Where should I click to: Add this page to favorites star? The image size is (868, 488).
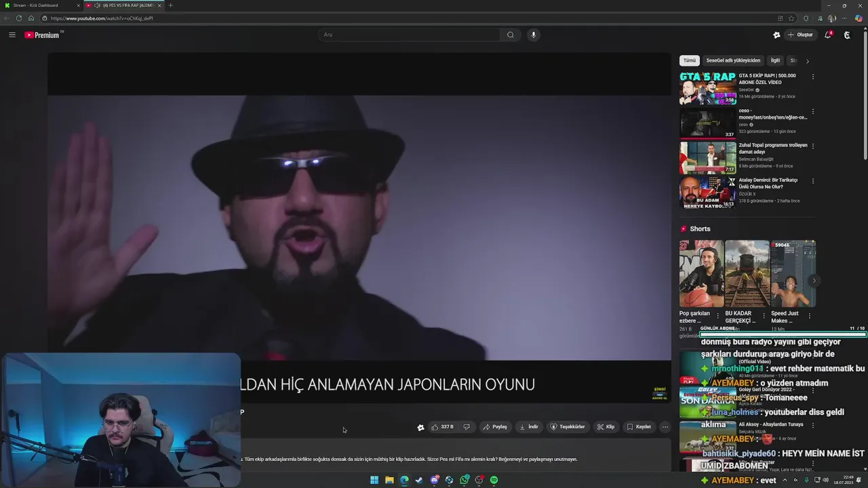pyautogui.click(x=791, y=18)
